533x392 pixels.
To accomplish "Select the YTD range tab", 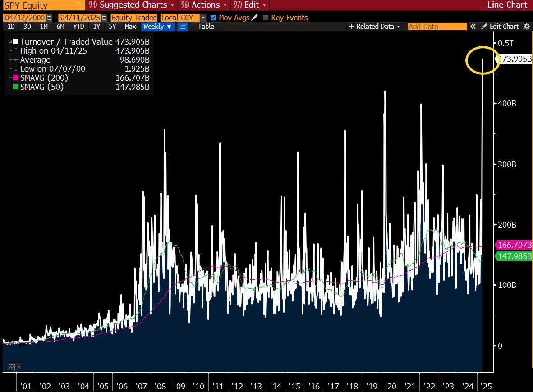I will 78,27.
